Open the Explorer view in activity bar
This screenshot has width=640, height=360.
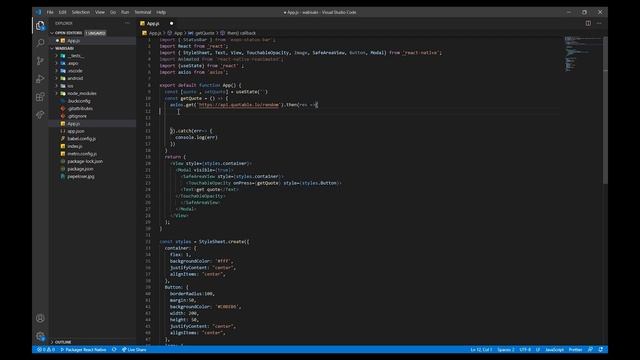(x=40, y=26)
